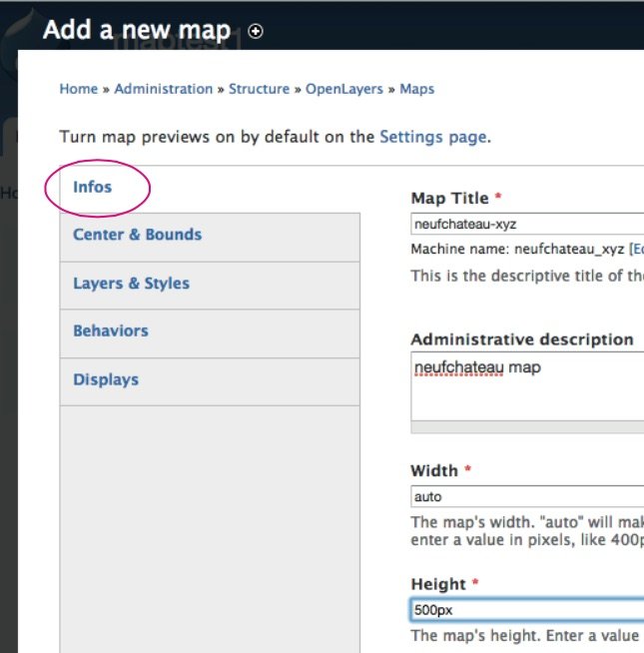Image resolution: width=644 pixels, height=653 pixels.
Task: Click the Home breadcrumb link
Action: point(78,89)
